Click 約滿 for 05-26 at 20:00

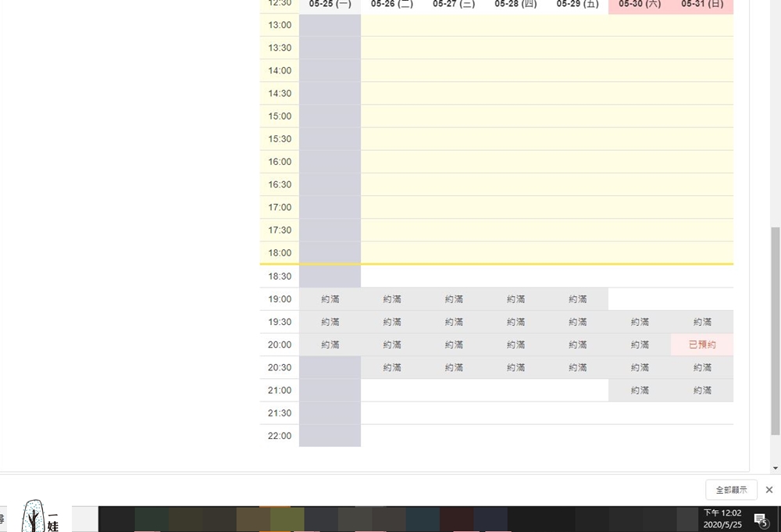[x=392, y=345]
